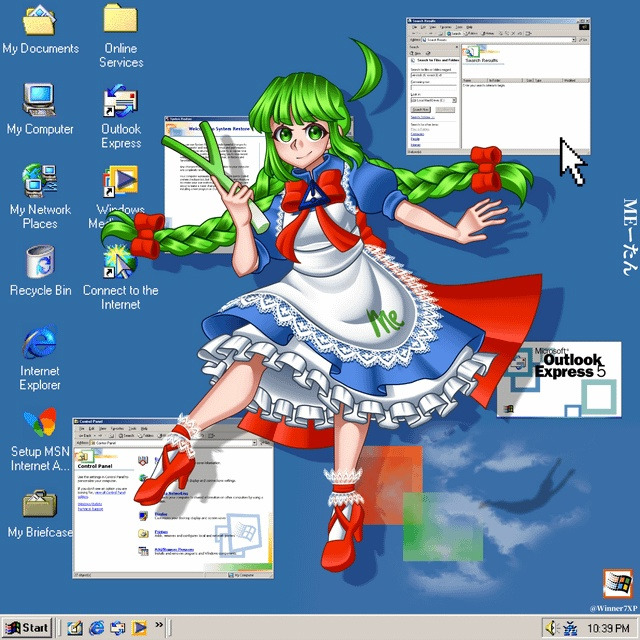Click the History toolbar button in Search Results
Viewport: 640px width, 640px height.
point(488,33)
